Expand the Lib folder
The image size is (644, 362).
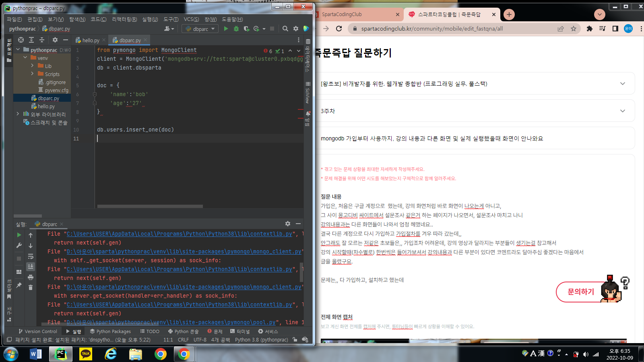click(32, 66)
